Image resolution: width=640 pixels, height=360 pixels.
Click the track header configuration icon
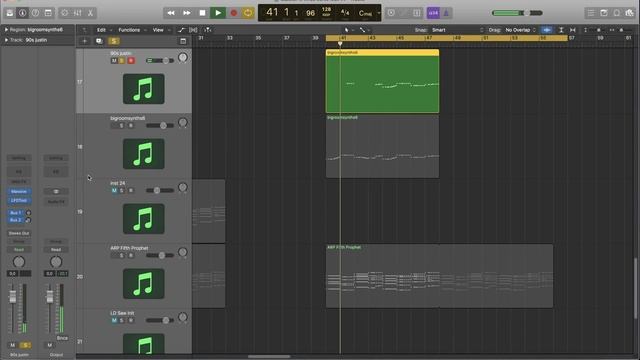coord(183,41)
